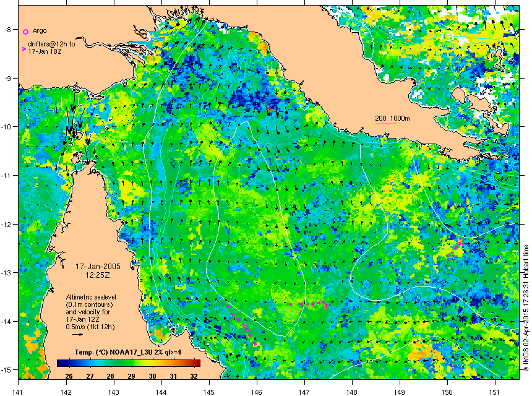Click the longitude axis label '149'
The width and height of the screenshot is (532, 396).
[x=400, y=392]
